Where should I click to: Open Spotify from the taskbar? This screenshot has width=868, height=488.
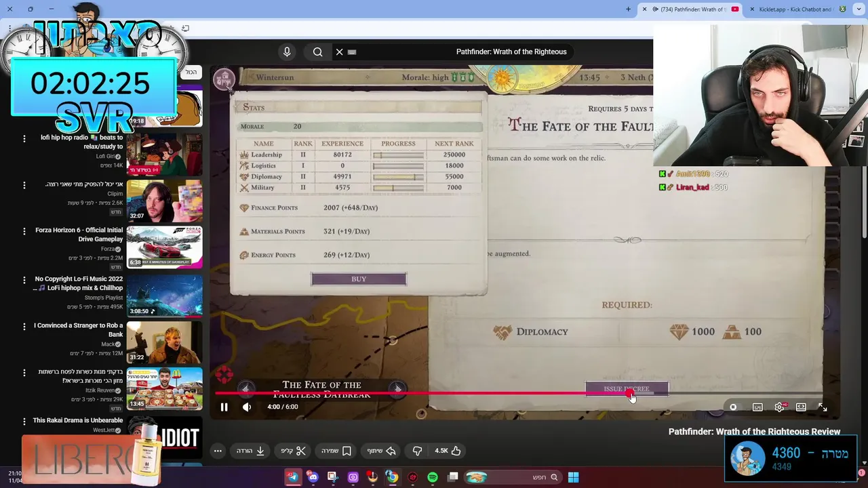pyautogui.click(x=433, y=477)
